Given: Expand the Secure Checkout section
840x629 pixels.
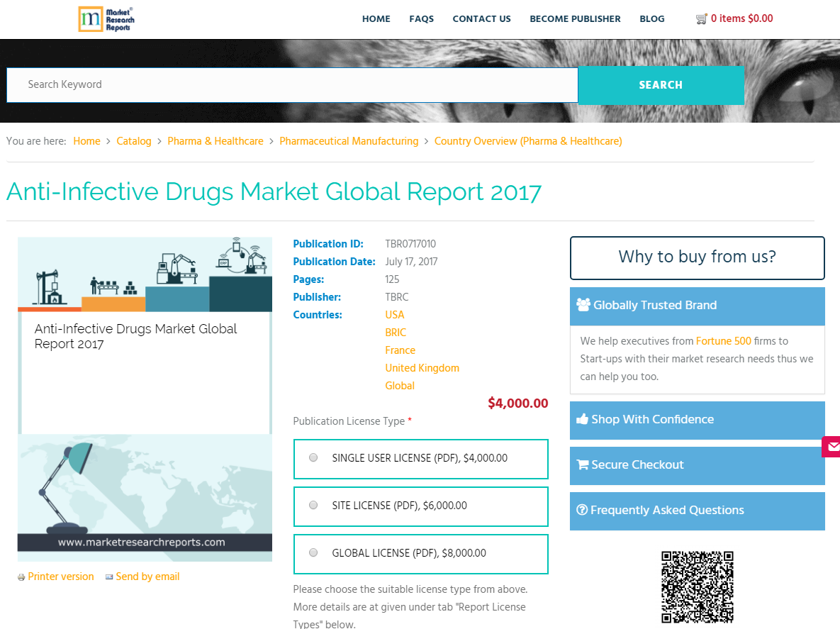Looking at the screenshot, I should coord(697,464).
